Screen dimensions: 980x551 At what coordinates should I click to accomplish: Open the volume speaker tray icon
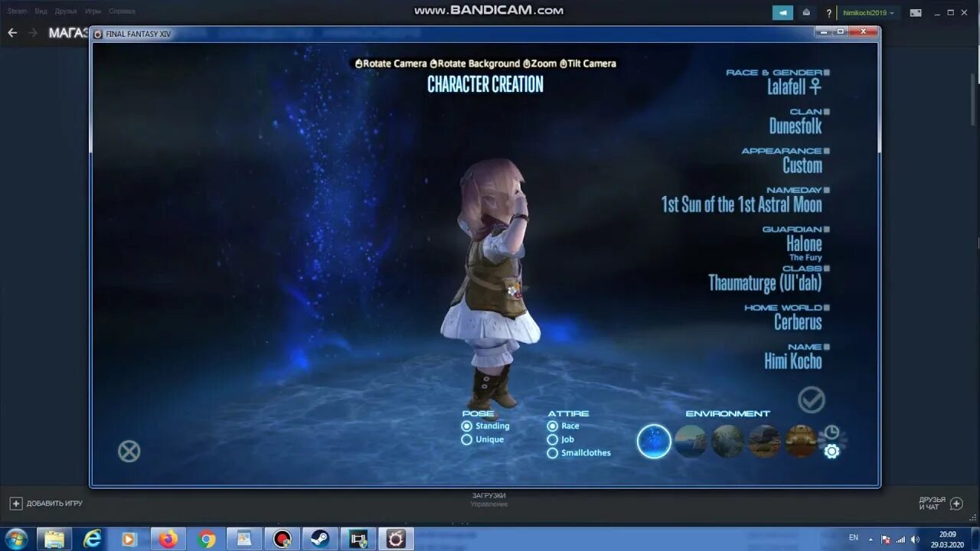(x=915, y=540)
